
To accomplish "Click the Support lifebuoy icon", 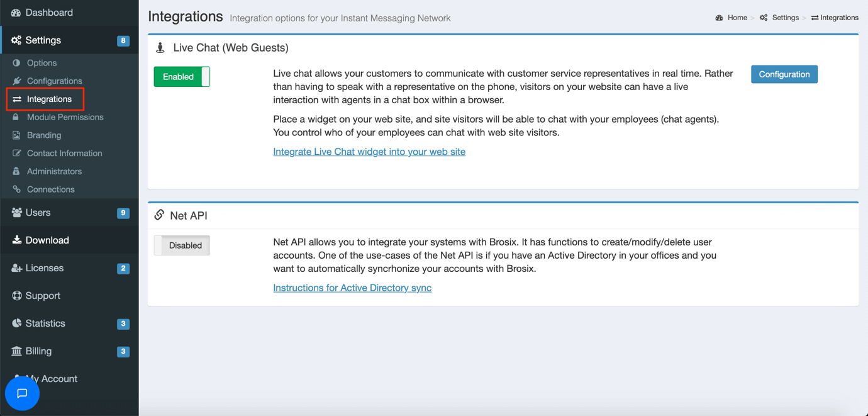I will [17, 296].
